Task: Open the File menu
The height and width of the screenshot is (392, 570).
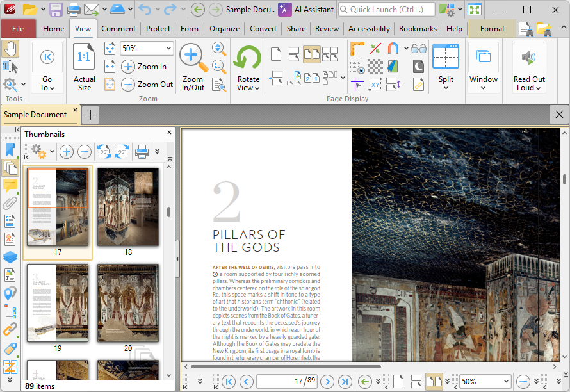Action: pyautogui.click(x=18, y=29)
